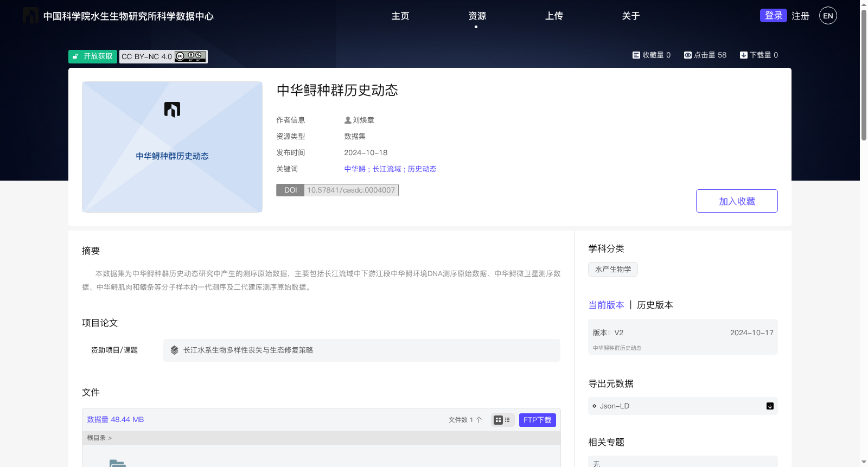
Task: Select the 当前版本 tab
Action: click(x=606, y=305)
